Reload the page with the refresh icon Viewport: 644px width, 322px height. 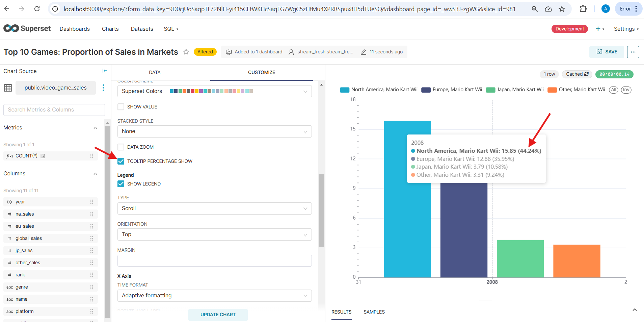(37, 9)
